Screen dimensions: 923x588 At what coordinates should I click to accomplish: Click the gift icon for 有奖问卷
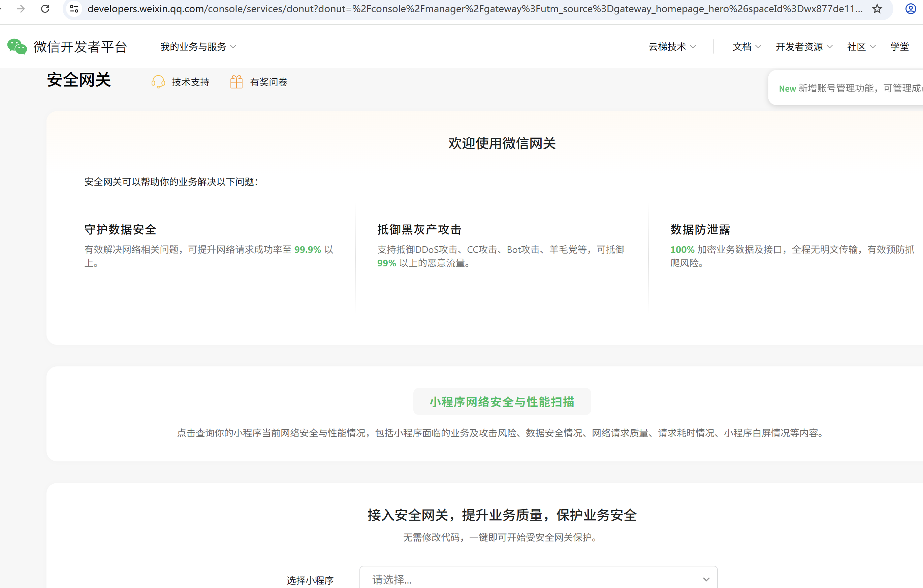pos(236,81)
